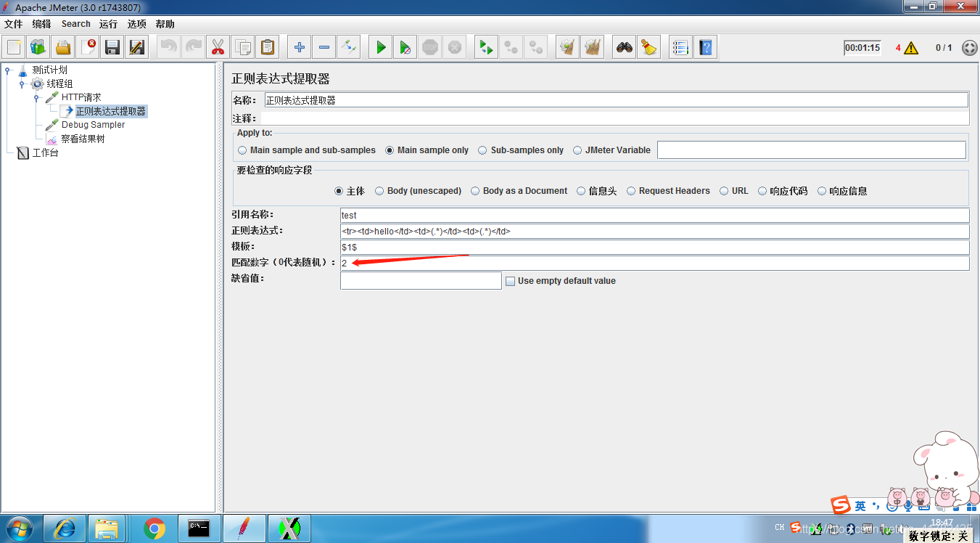This screenshot has height=543, width=980.
Task: Click the Paste clipboard icon
Action: coord(268,48)
